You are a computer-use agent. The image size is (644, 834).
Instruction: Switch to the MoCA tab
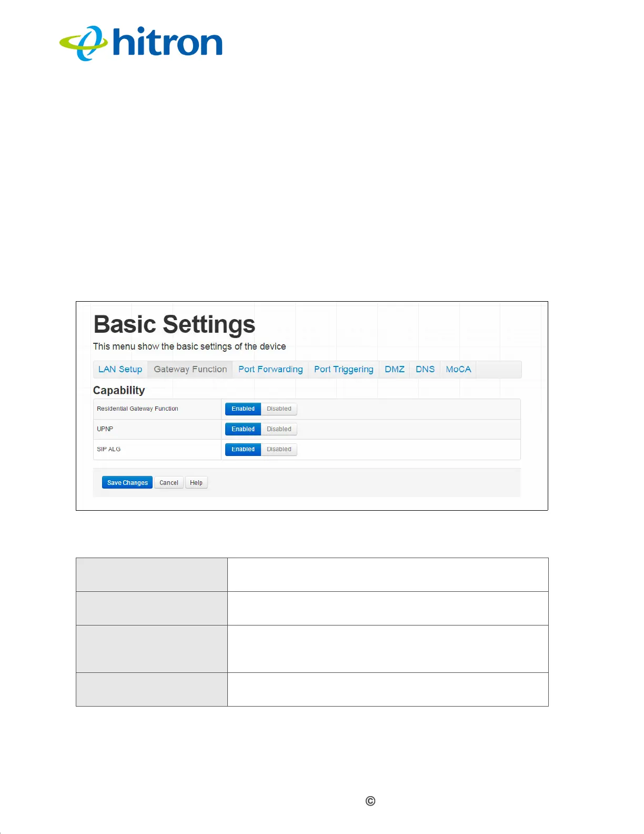(458, 369)
